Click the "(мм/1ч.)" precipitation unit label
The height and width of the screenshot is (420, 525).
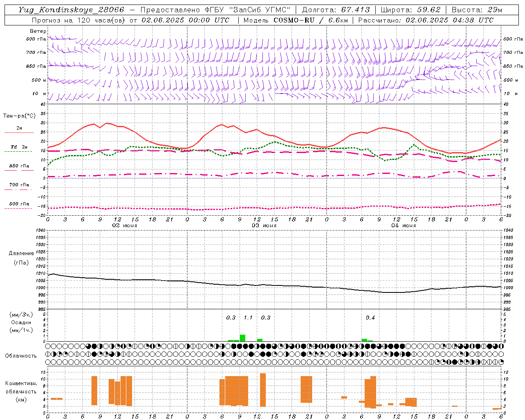click(21, 330)
